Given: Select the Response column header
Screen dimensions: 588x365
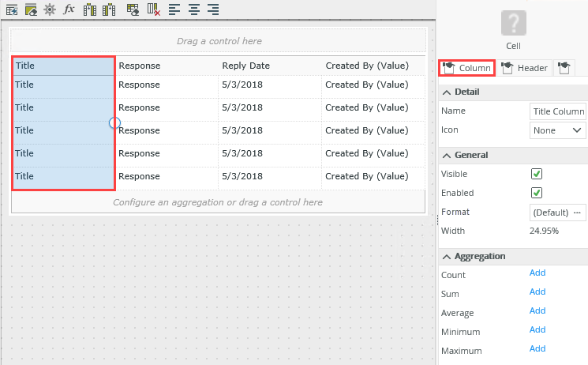Looking at the screenshot, I should pos(167,66).
